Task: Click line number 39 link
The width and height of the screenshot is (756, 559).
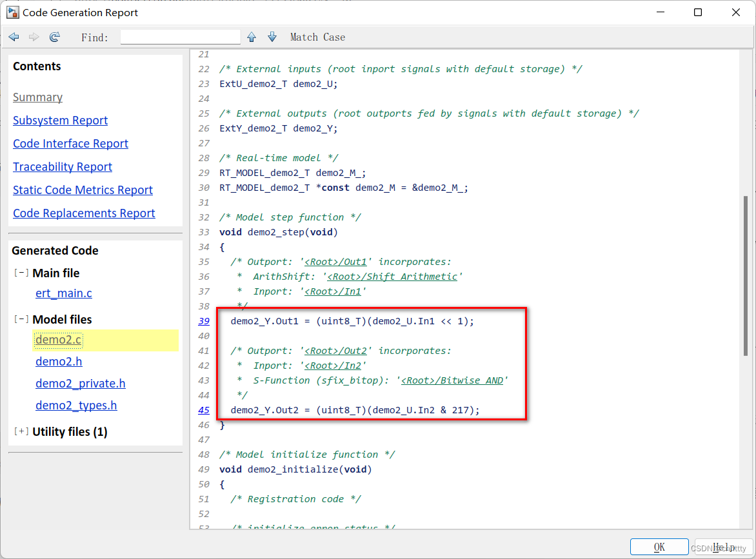Action: pos(204,321)
